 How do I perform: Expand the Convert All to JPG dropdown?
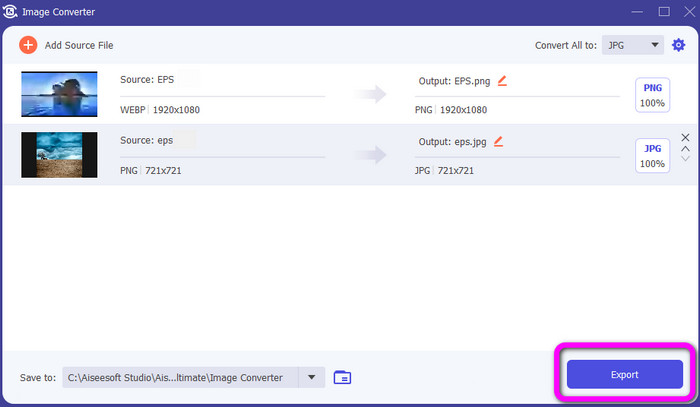coord(656,45)
